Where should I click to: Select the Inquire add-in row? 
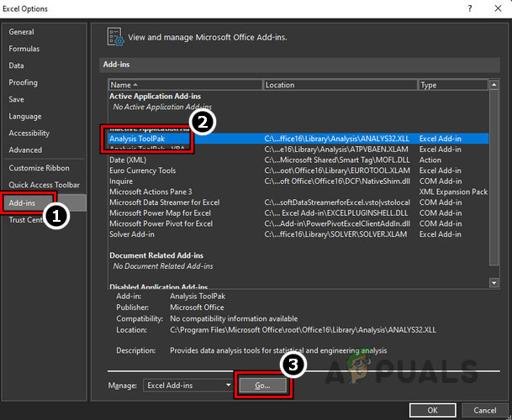[298, 181]
